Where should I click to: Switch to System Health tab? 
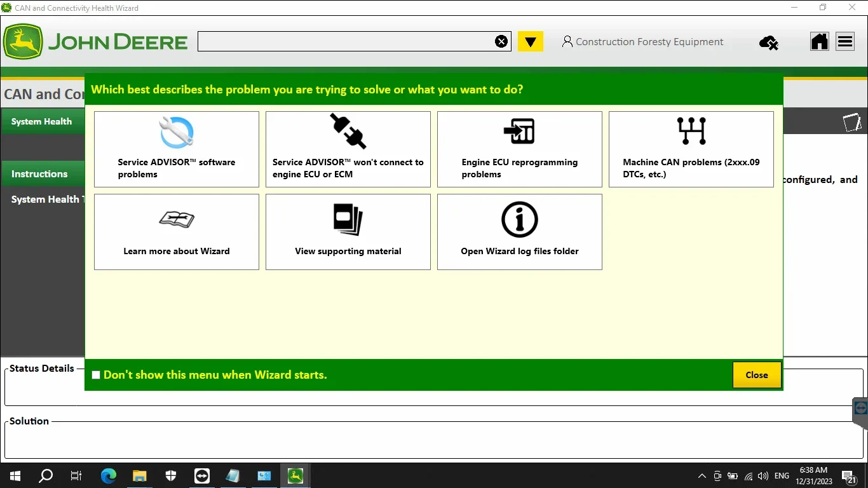coord(43,121)
